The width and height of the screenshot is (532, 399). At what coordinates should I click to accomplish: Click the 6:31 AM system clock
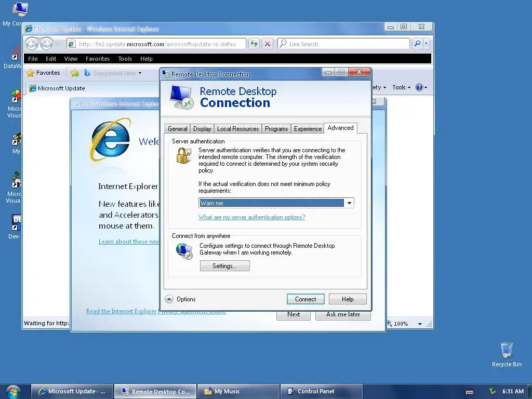pyautogui.click(x=513, y=391)
